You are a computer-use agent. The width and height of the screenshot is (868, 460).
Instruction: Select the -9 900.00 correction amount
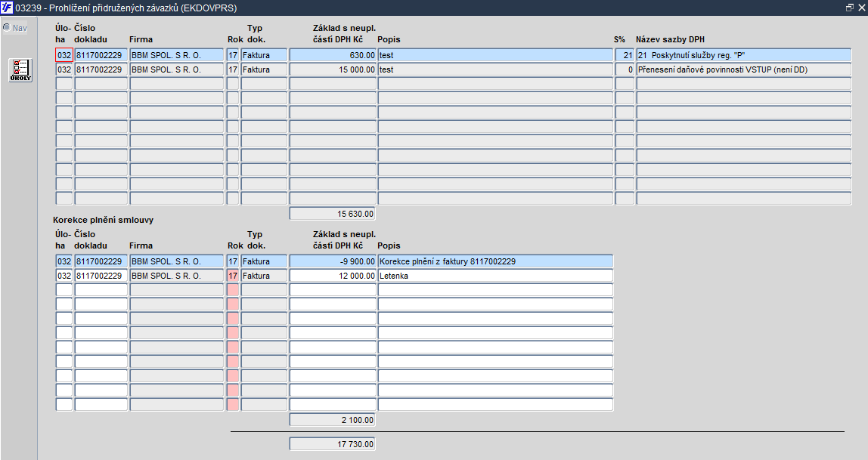pyautogui.click(x=333, y=261)
